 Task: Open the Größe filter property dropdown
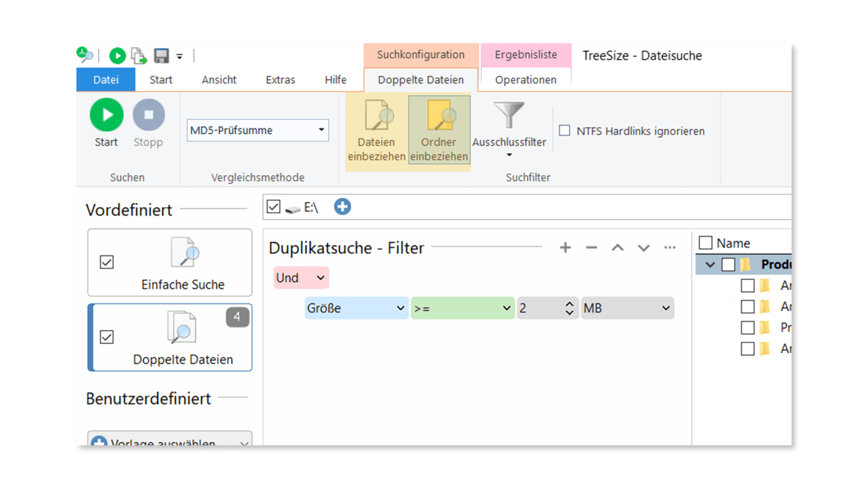click(356, 308)
